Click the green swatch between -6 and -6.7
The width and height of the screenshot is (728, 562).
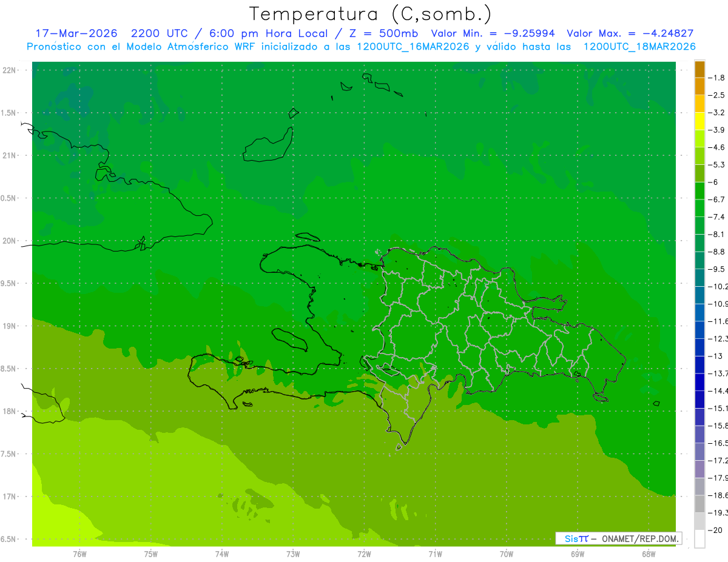(x=699, y=191)
